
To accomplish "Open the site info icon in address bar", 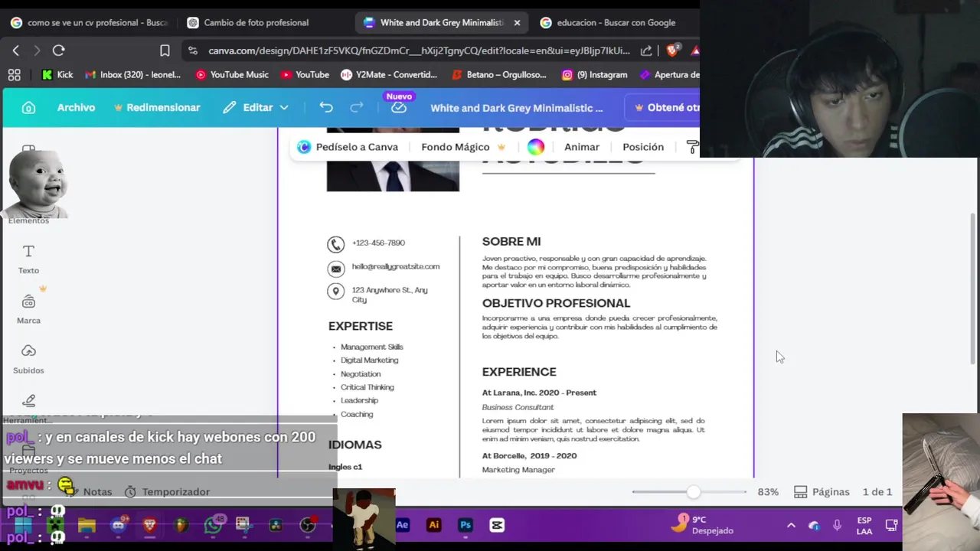I will [x=192, y=51].
